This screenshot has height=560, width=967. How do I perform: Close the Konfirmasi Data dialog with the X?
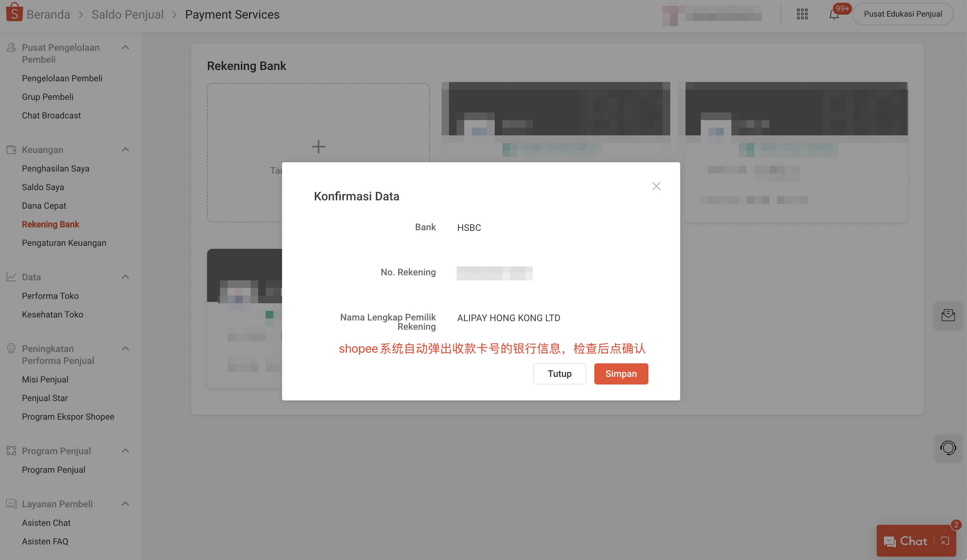pos(656,186)
